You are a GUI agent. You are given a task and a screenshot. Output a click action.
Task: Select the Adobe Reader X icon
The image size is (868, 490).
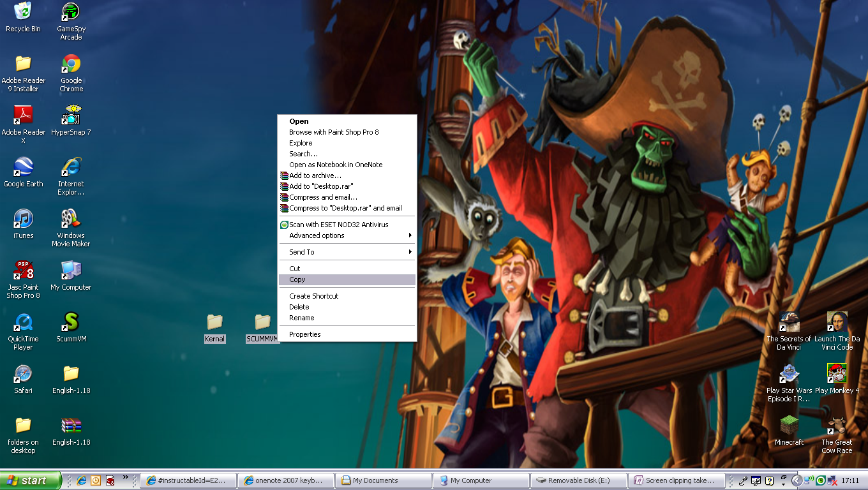23,124
